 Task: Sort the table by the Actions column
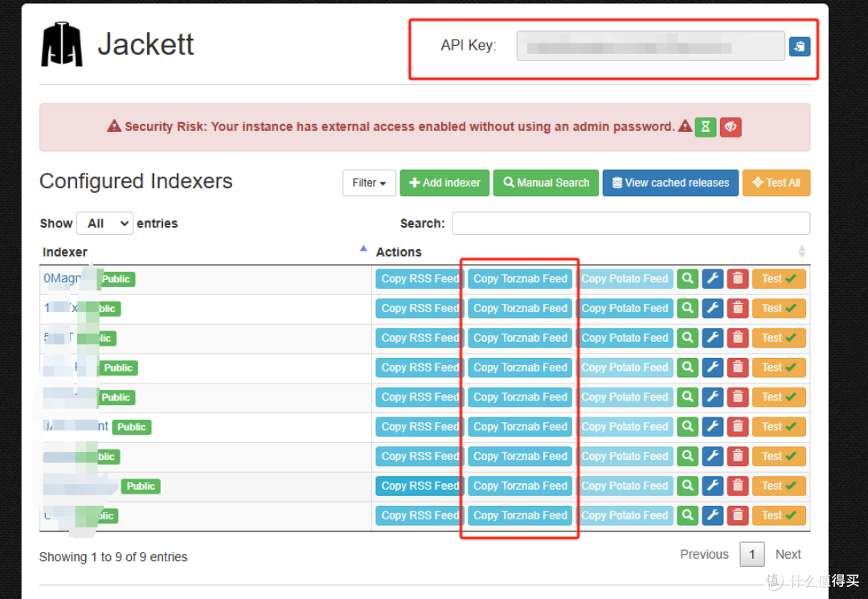pyautogui.click(x=592, y=252)
